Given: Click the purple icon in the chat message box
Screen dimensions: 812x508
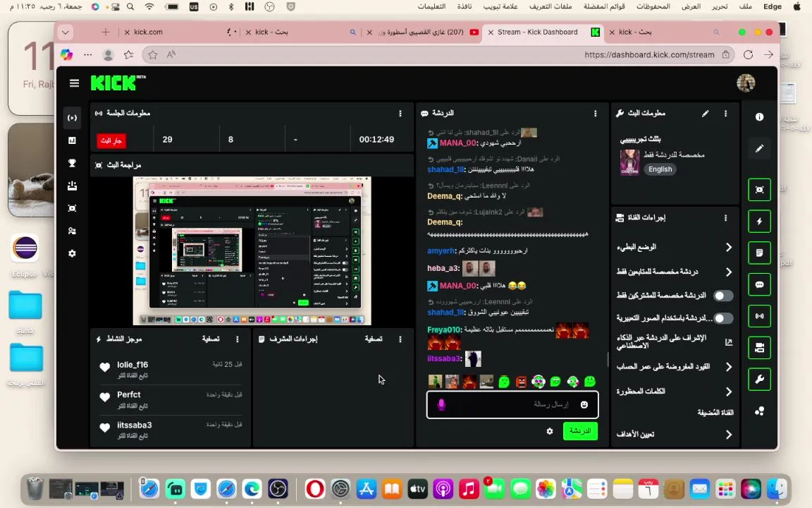Looking at the screenshot, I should pos(441,404).
